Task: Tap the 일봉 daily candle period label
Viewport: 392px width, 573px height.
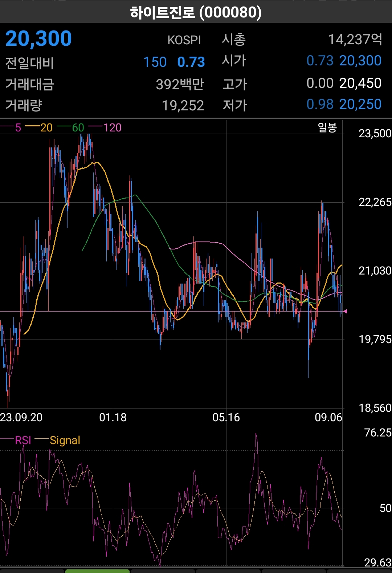Action: (327, 127)
